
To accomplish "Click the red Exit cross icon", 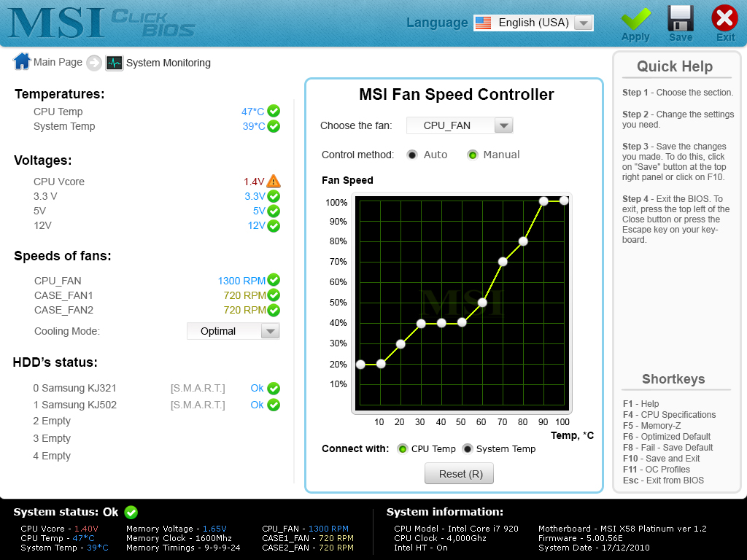I will (x=724, y=18).
